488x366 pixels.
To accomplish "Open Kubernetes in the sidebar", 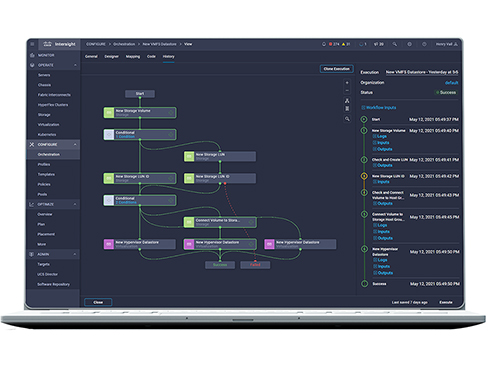I will [x=47, y=135].
